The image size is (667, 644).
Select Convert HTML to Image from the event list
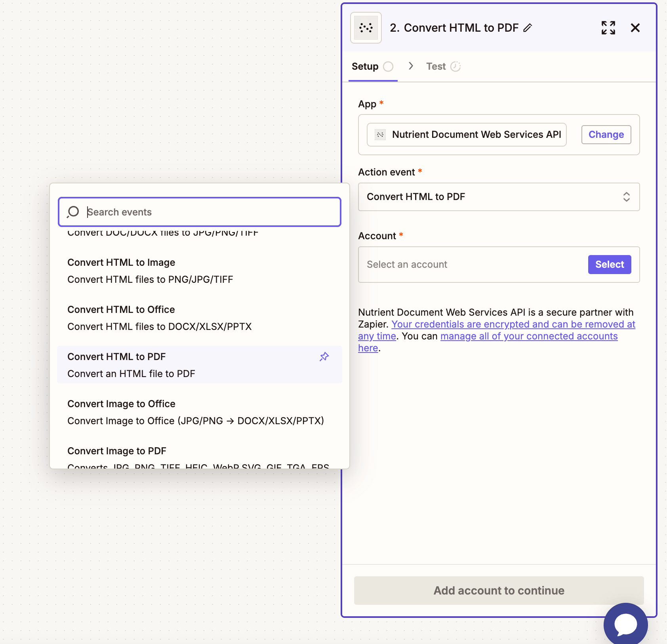point(121,262)
